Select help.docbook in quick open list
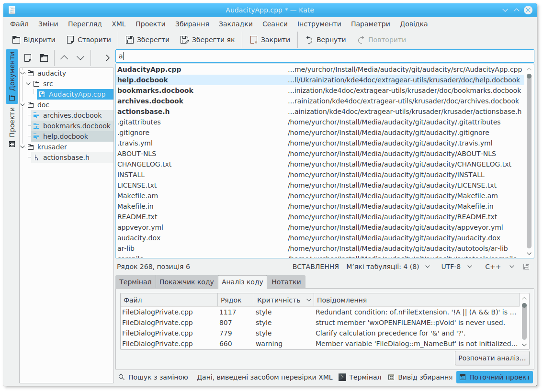This screenshot has width=543, height=392. [x=143, y=80]
